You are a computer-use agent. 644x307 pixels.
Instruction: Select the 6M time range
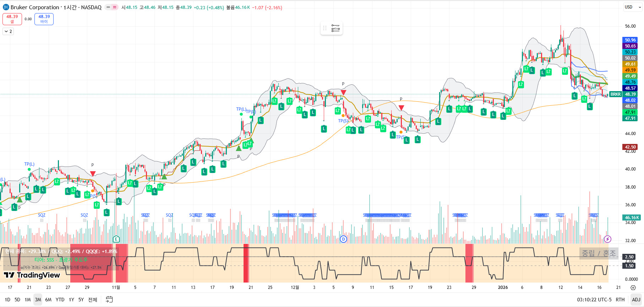[x=49, y=300]
